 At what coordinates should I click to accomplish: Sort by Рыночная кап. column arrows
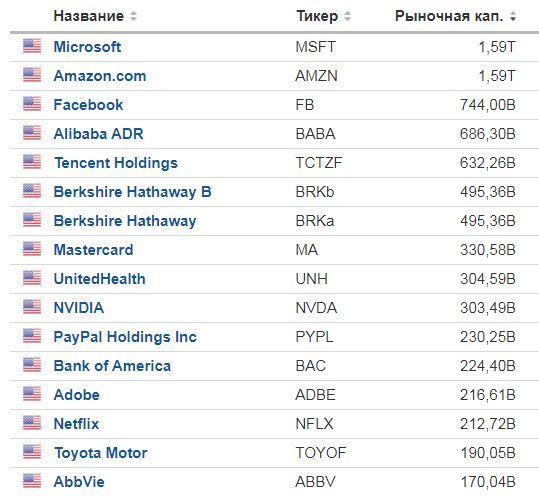tap(513, 16)
